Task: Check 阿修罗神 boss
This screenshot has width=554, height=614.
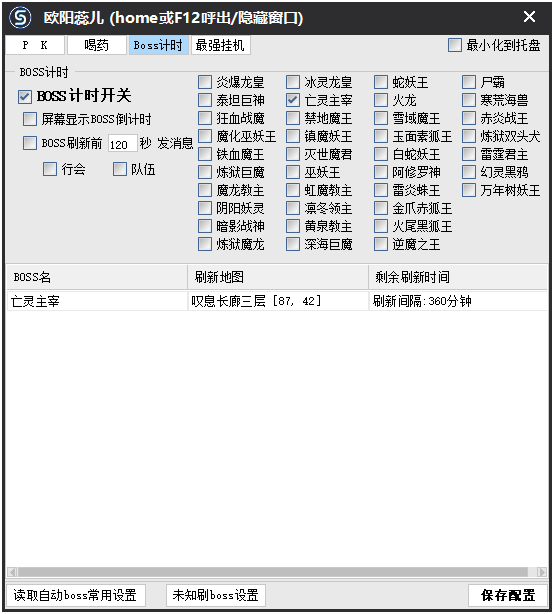Action: point(381,172)
